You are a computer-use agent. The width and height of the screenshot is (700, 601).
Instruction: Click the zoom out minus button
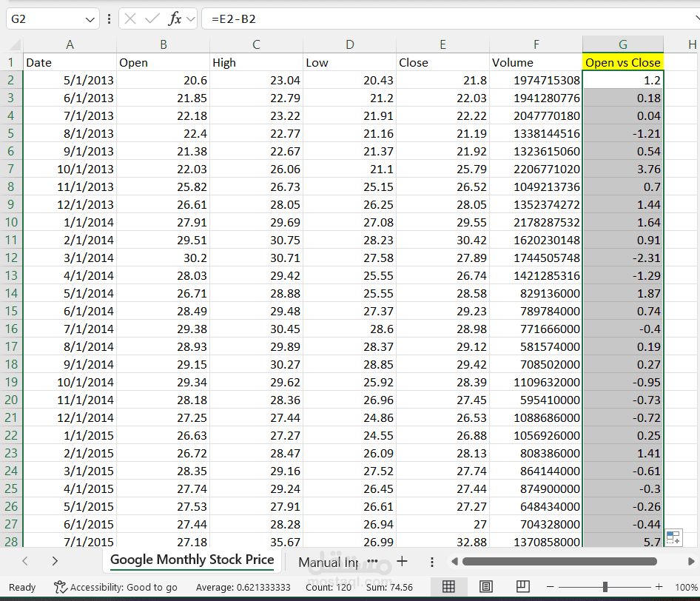[x=550, y=587]
